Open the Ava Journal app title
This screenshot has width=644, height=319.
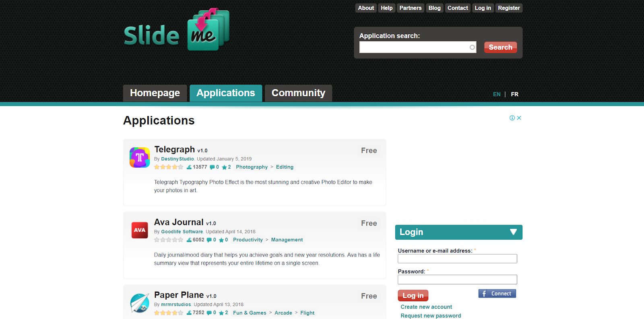point(179,222)
